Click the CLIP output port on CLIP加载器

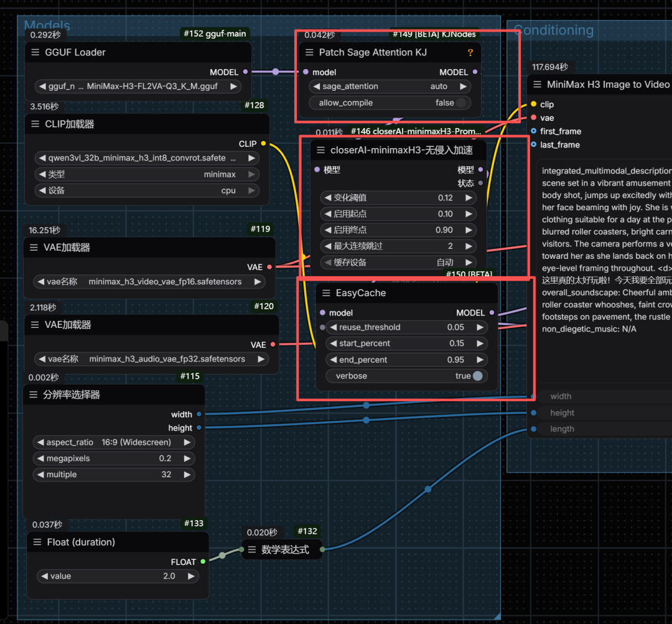point(264,144)
